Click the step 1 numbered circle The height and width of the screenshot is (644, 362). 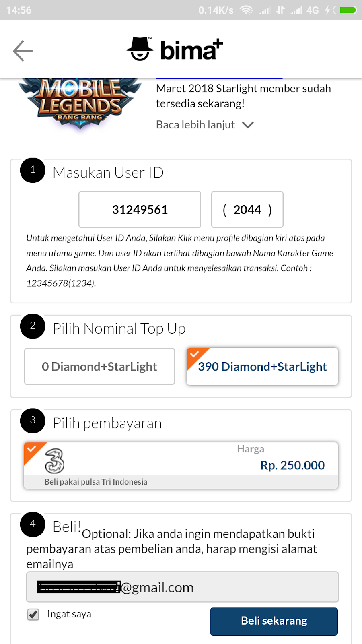point(32,170)
